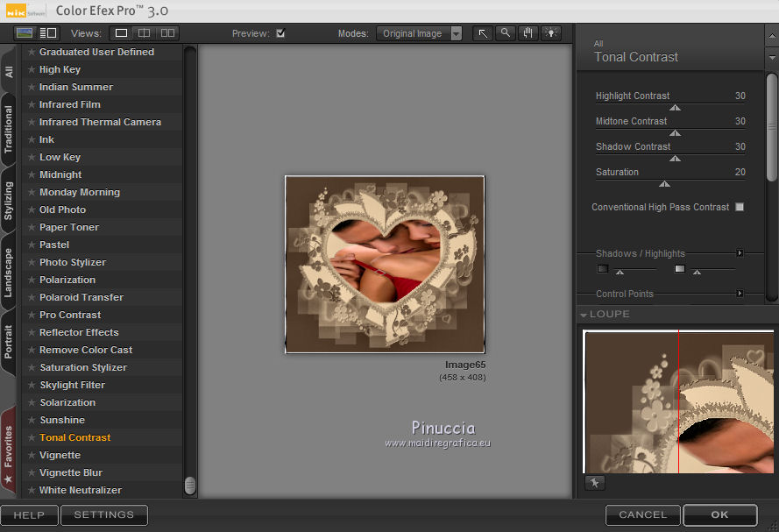Viewport: 779px width, 532px height.
Task: Click the light bulb background color icon
Action: coord(550,33)
